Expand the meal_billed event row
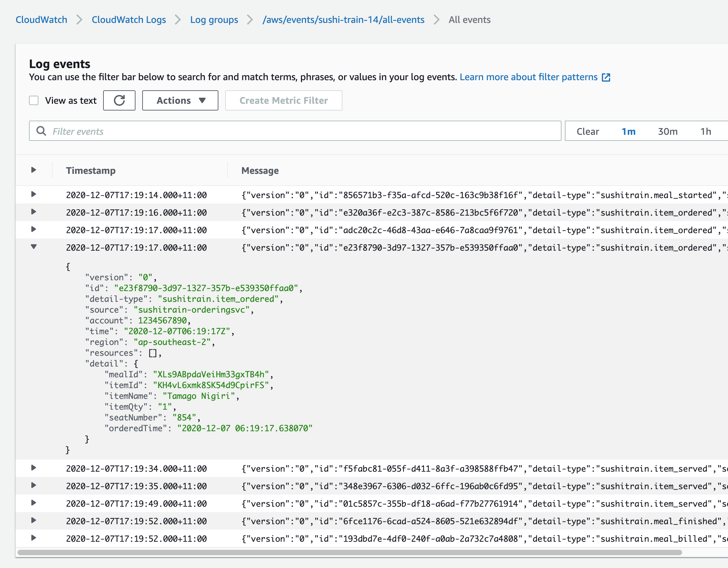The width and height of the screenshot is (728, 568). (34, 538)
